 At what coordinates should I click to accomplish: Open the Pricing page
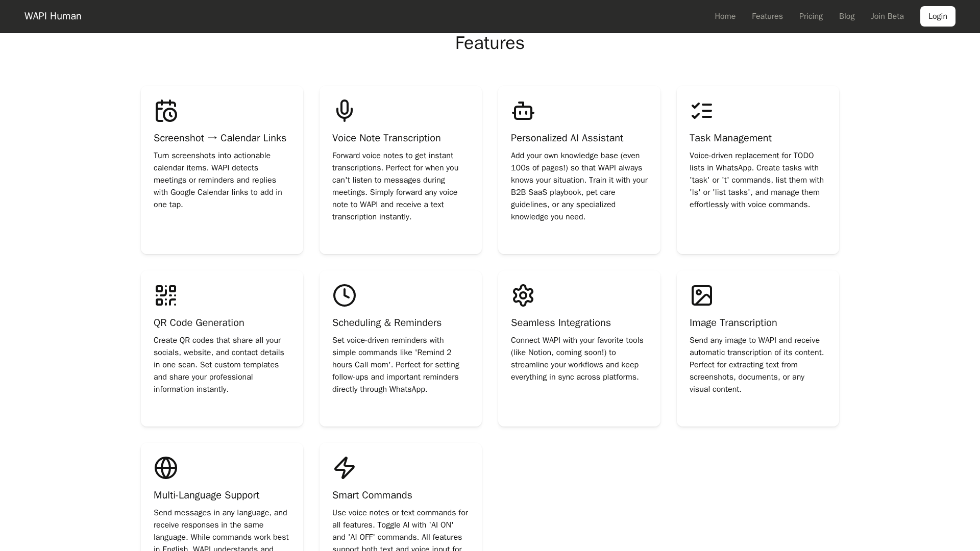pyautogui.click(x=811, y=16)
